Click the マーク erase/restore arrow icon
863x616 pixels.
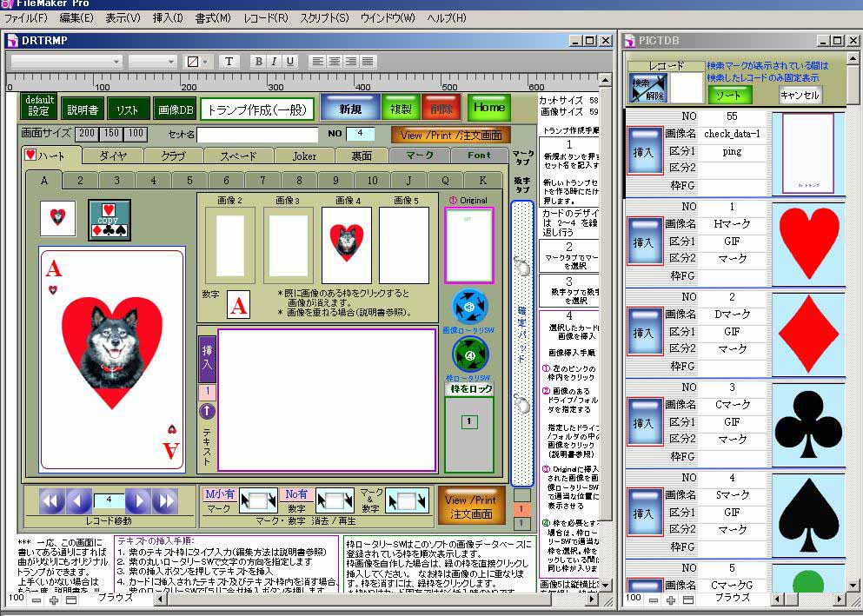point(257,501)
